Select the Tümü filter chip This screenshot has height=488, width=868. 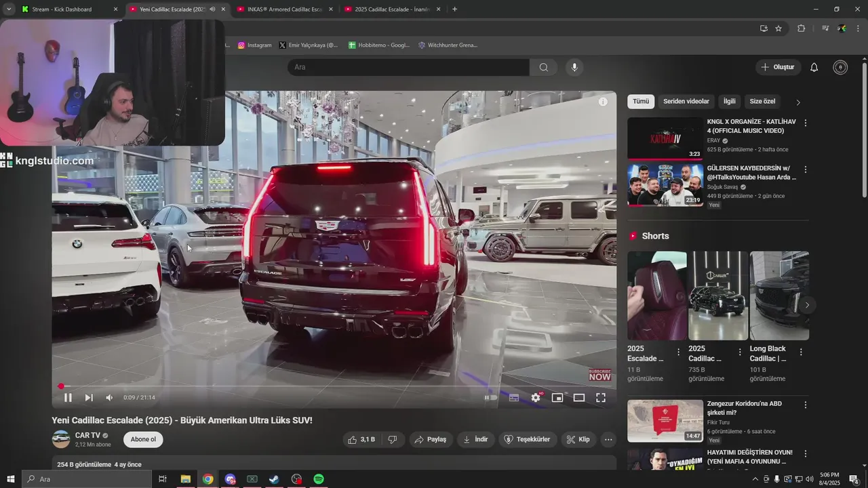click(x=641, y=102)
